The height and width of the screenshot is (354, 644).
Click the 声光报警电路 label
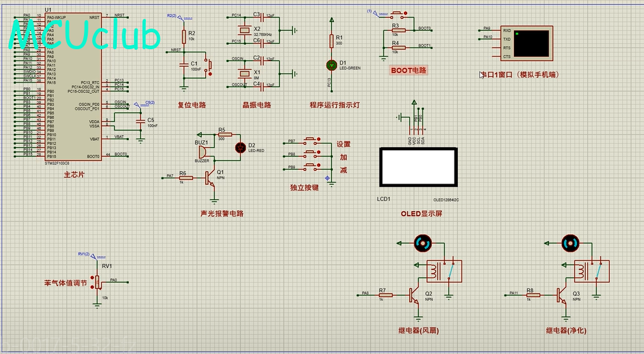point(222,213)
